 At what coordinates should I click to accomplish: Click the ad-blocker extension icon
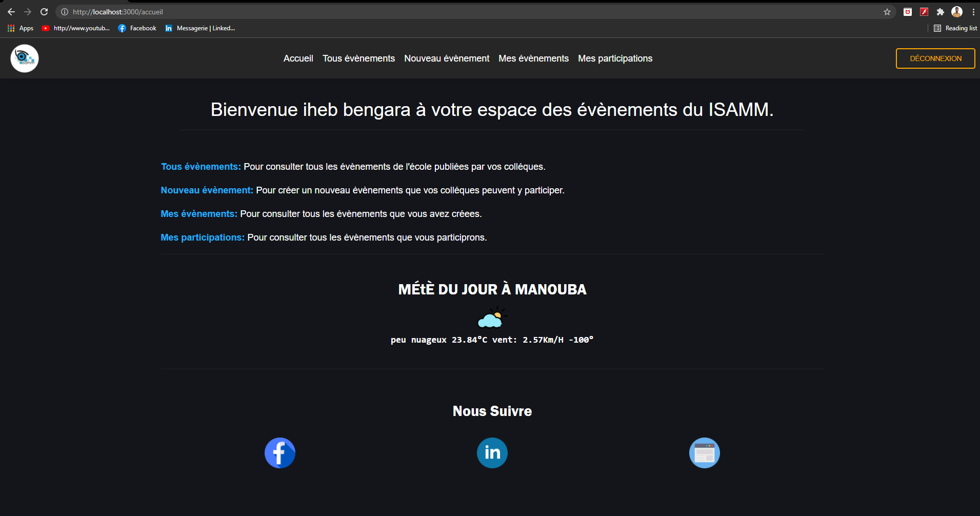[908, 11]
